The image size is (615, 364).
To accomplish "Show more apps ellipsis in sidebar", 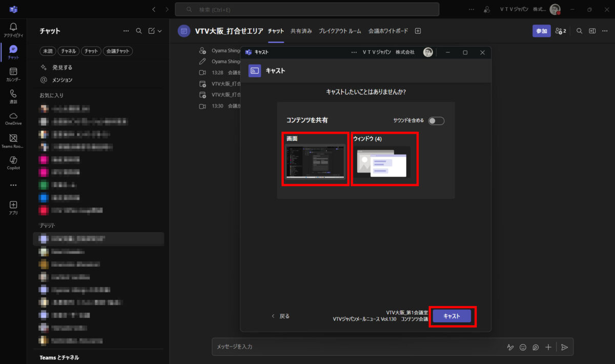I will [13, 185].
